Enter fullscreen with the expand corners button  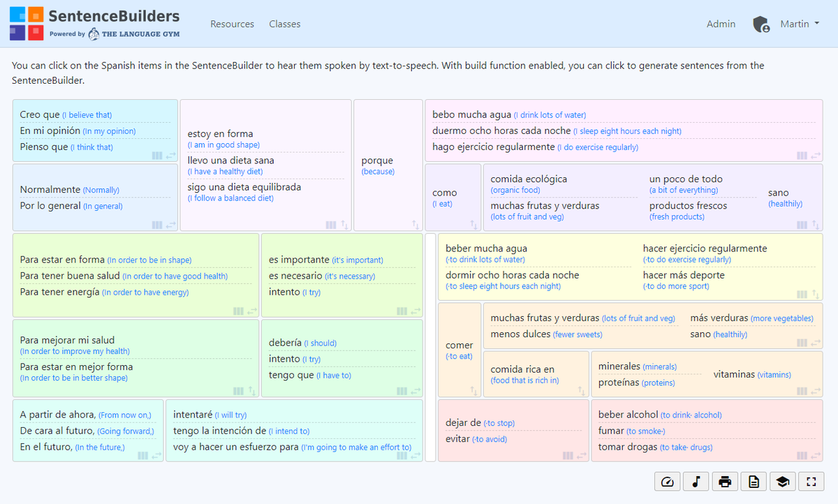(811, 481)
